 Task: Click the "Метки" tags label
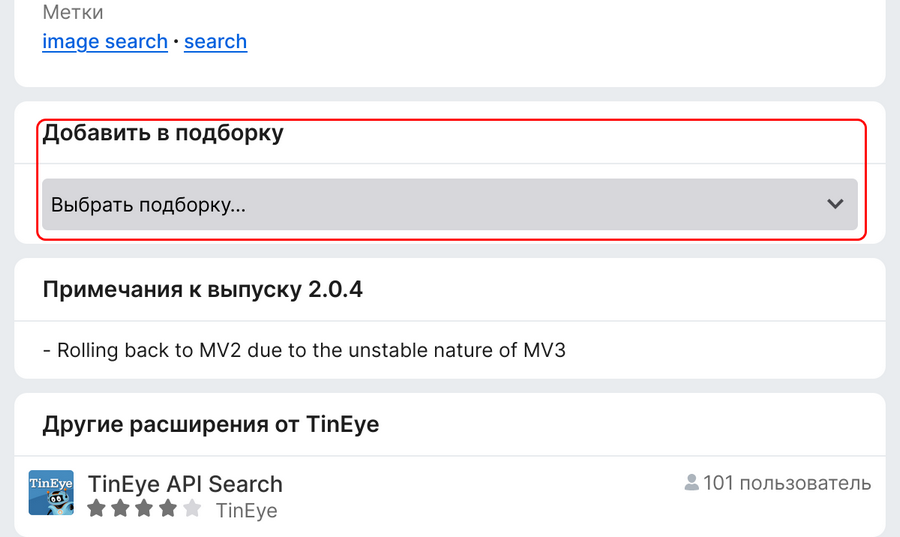(73, 12)
